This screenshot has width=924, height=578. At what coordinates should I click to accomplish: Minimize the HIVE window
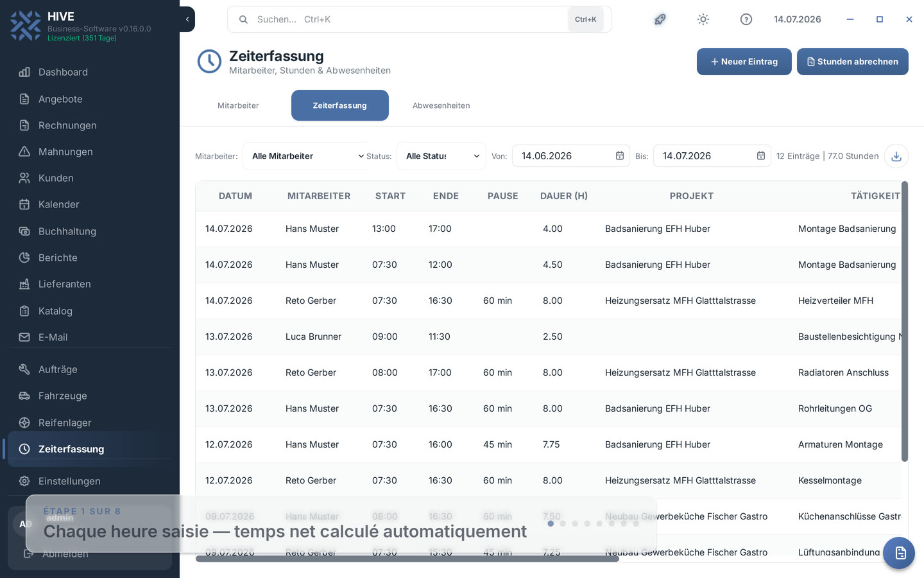tap(850, 19)
